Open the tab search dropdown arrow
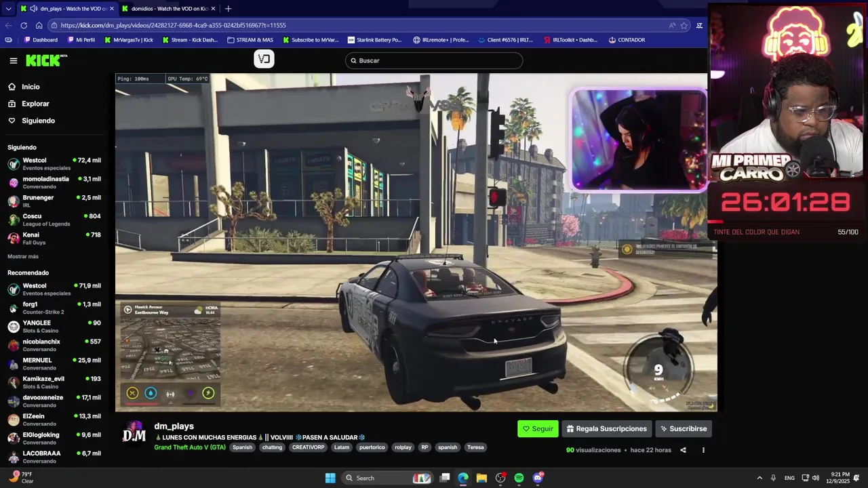Image resolution: width=868 pixels, height=488 pixels. coord(8,9)
